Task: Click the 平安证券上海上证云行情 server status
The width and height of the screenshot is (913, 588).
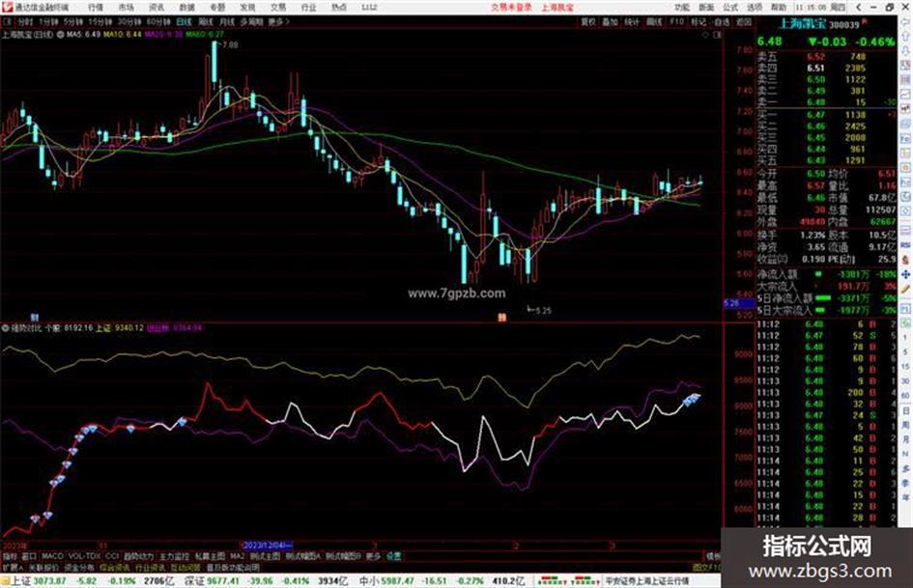Action: 647,581
